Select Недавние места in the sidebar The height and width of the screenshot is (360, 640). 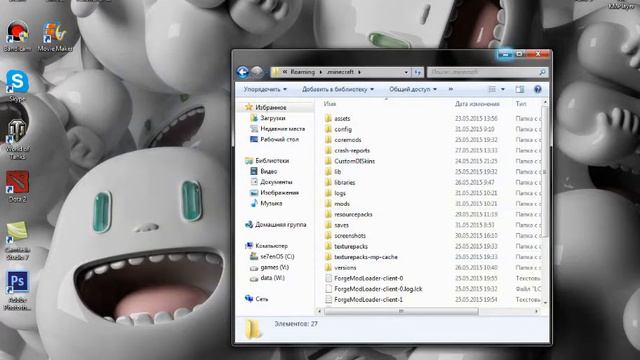point(282,129)
